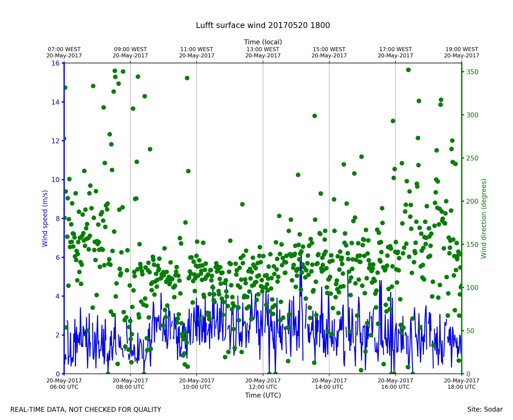513x420 pixels.
Task: Click the 'REAL-TIME DATA, NOT CHECKED FOR QUALITY' notice
Action: pyautogui.click(x=86, y=409)
